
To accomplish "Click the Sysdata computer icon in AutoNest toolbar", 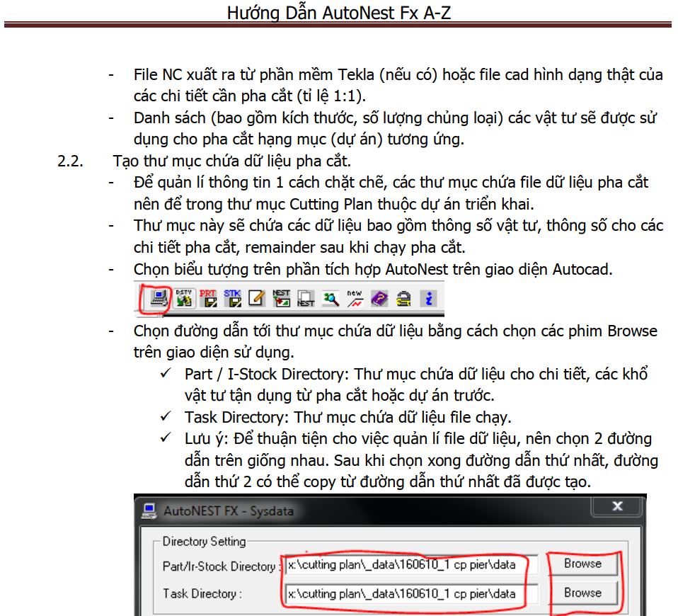I will [159, 298].
